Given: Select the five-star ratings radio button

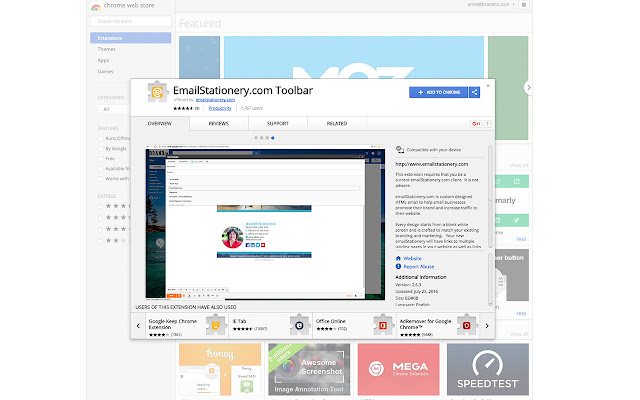Looking at the screenshot, I should [100, 207].
